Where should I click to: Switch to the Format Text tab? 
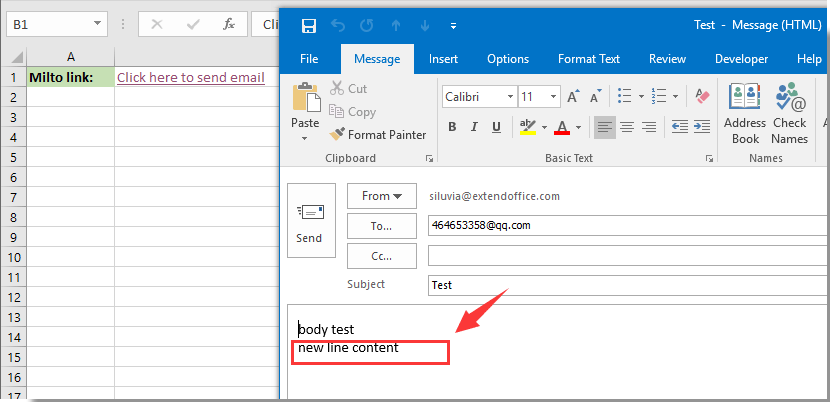click(x=589, y=59)
